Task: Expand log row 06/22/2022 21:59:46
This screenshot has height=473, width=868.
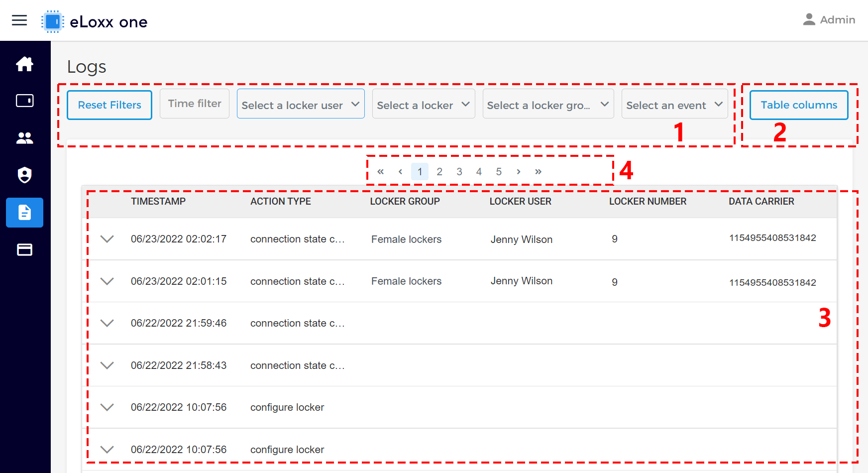Action: (107, 323)
